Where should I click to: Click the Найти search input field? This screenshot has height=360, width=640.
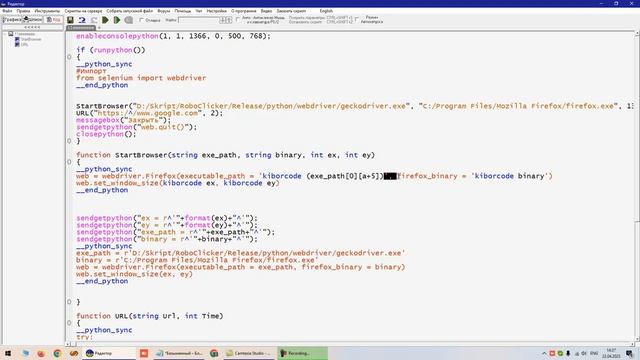[199, 20]
